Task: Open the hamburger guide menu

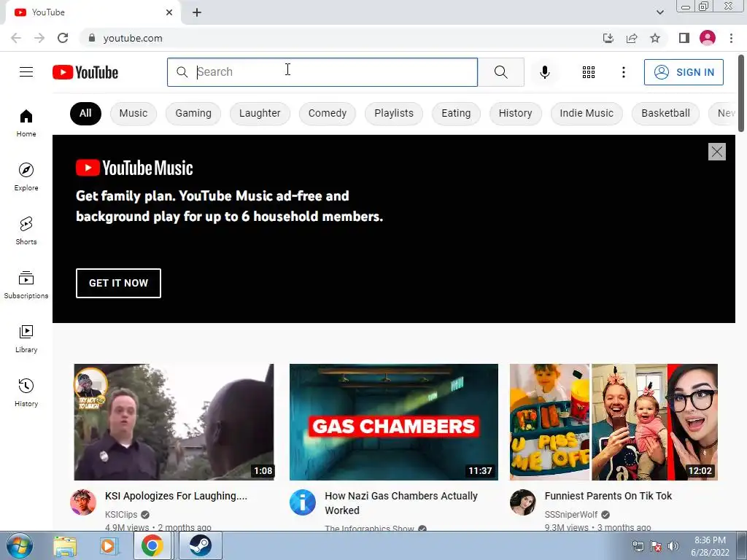Action: point(26,72)
